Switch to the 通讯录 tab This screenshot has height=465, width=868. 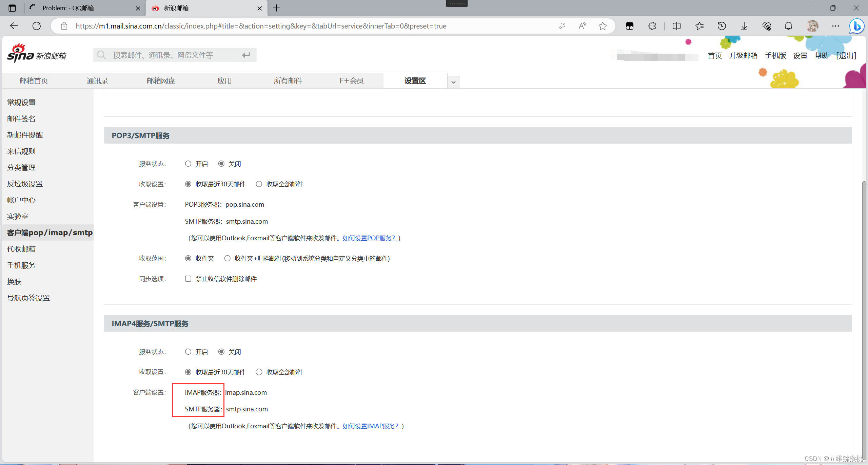(97, 81)
